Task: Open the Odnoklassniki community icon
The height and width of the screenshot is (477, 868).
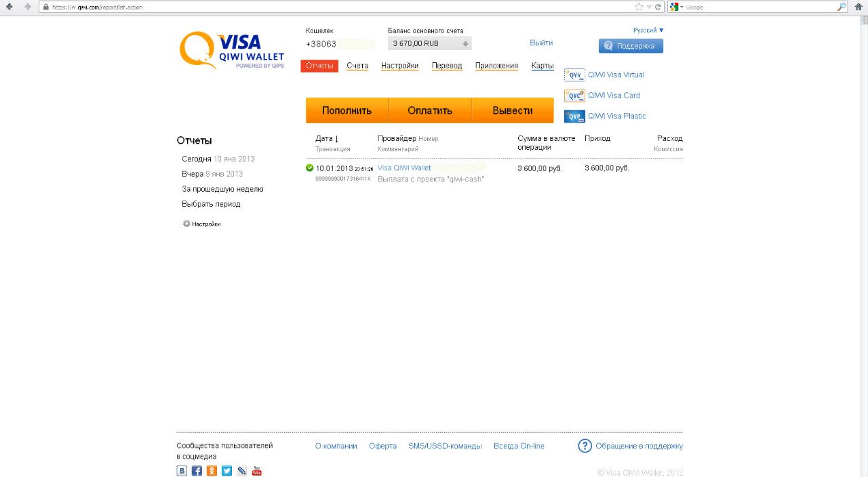Action: tap(212, 471)
